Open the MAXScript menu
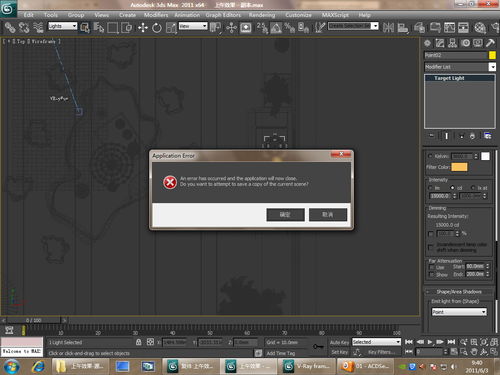Image resolution: width=500 pixels, height=375 pixels. coord(335,15)
